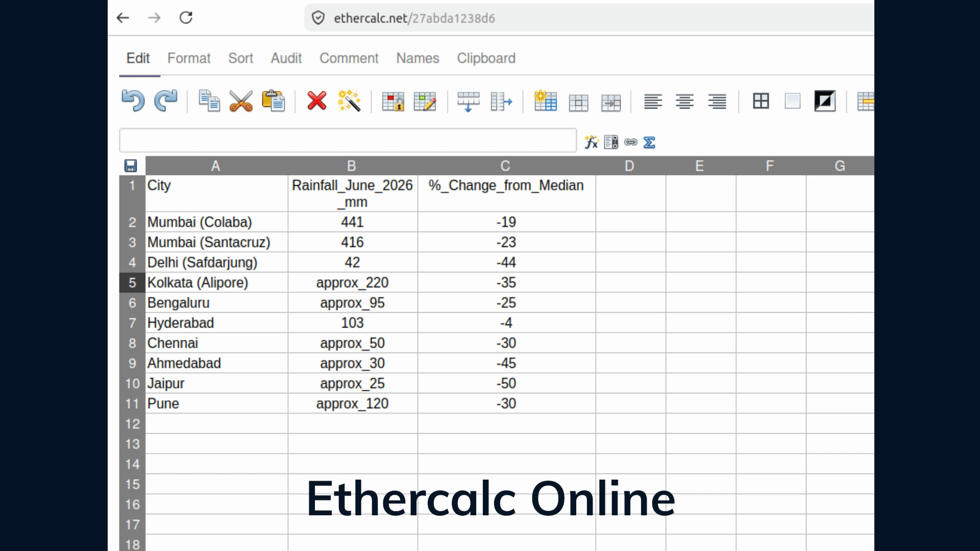Click the Undo arrow icon
This screenshot has height=551, width=980.
133,101
